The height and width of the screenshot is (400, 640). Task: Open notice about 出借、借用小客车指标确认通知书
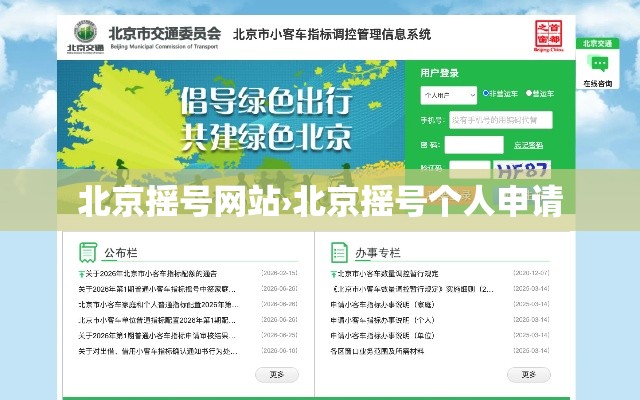tap(158, 351)
